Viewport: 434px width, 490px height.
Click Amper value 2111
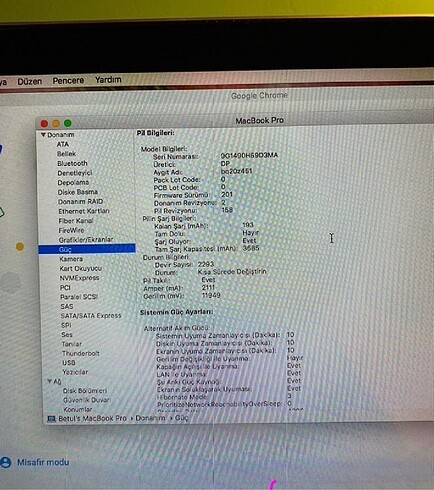coord(208,287)
